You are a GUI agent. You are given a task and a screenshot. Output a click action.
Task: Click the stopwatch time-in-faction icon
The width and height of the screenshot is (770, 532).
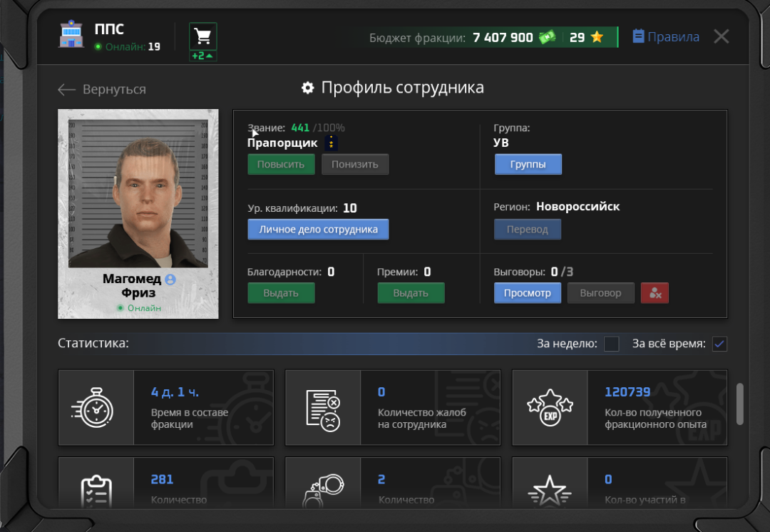pyautogui.click(x=93, y=408)
